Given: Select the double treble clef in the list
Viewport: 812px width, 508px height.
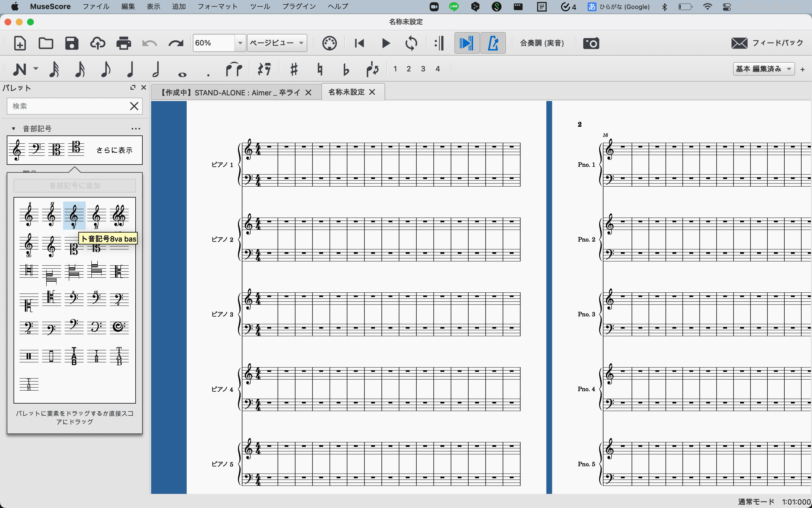Looking at the screenshot, I should tap(119, 216).
